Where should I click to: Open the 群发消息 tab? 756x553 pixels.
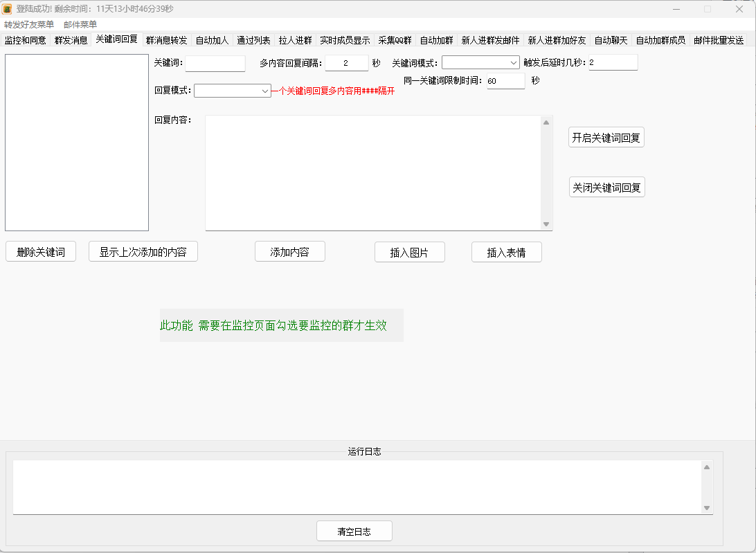coord(71,40)
